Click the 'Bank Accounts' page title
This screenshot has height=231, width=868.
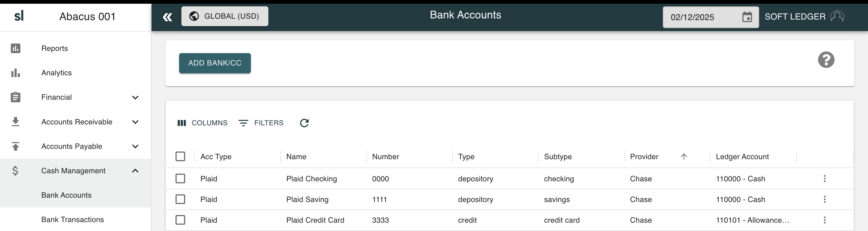click(x=465, y=15)
